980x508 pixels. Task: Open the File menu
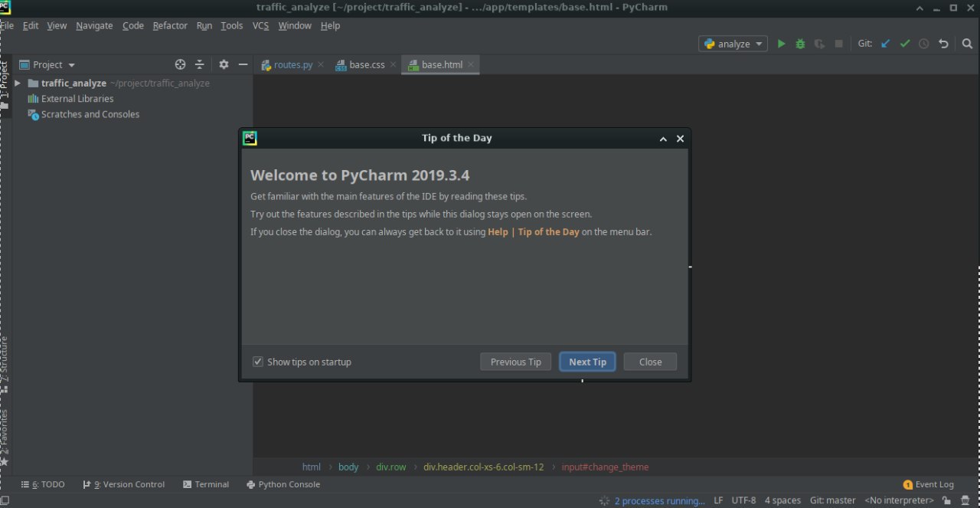[7, 25]
